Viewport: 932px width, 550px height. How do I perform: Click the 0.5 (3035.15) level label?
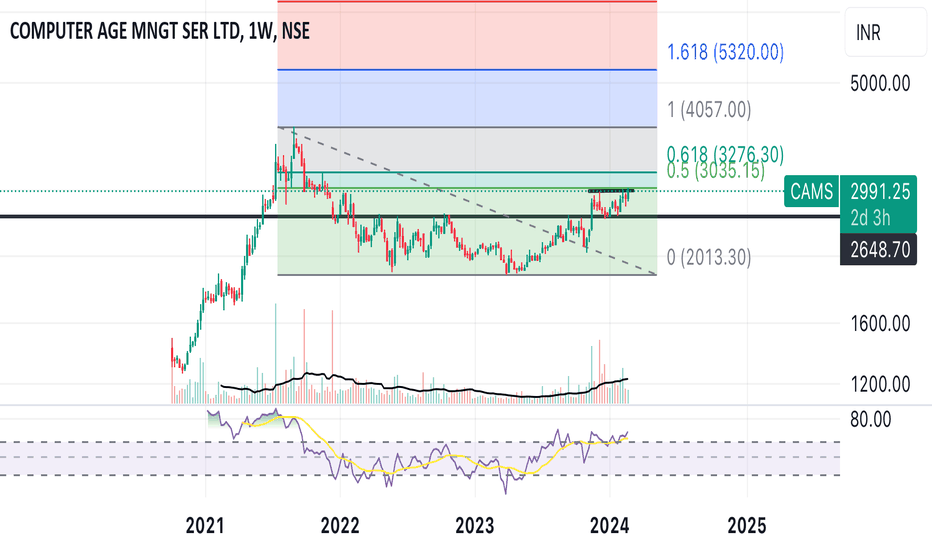pyautogui.click(x=716, y=171)
